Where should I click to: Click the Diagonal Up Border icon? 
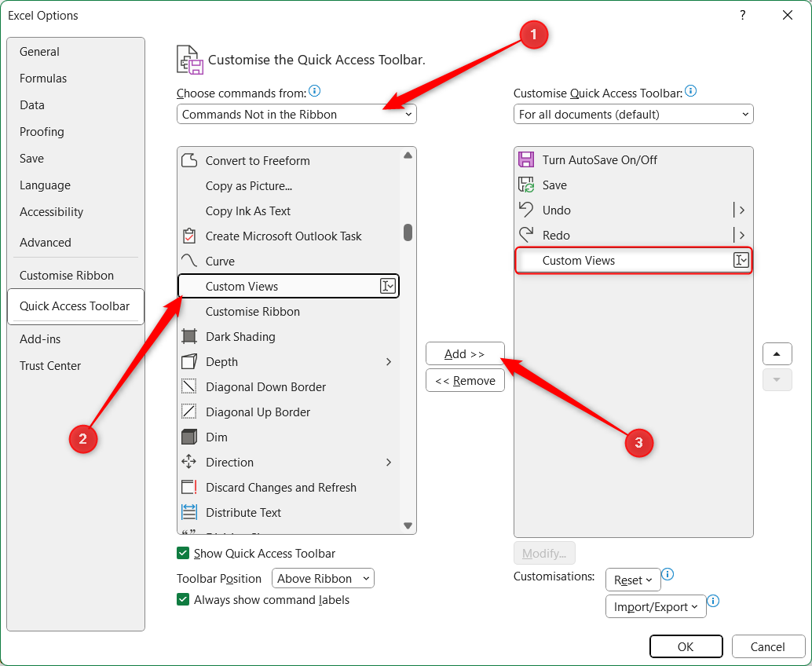(189, 412)
